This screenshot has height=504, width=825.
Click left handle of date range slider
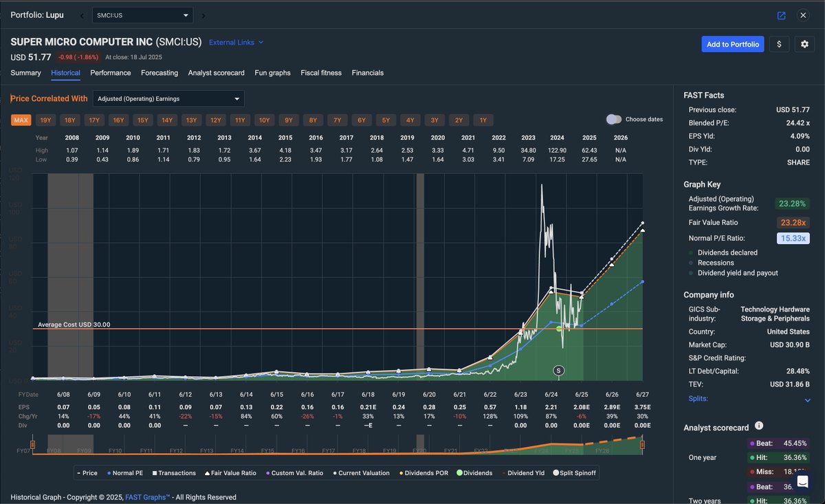32,445
